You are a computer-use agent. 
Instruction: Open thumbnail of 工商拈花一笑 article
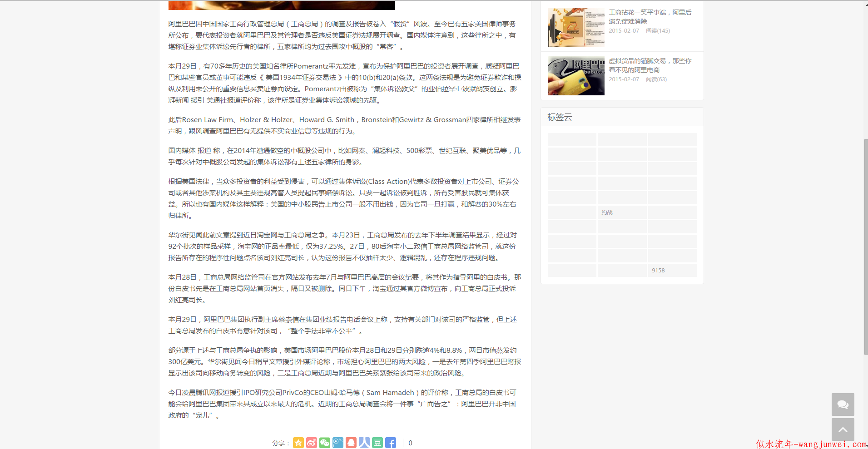pyautogui.click(x=576, y=27)
